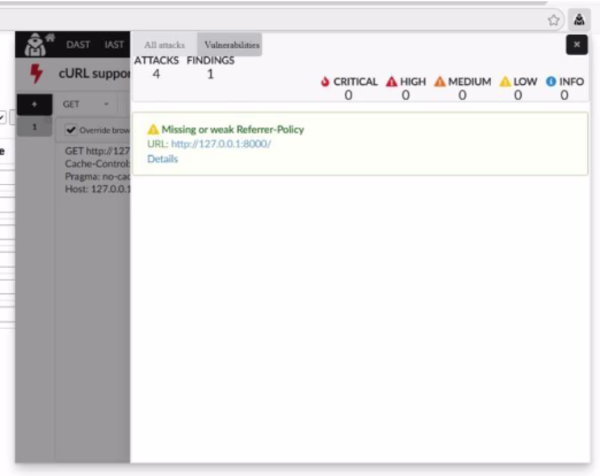Image resolution: width=600 pixels, height=476 pixels.
Task: Click the cURL support heading
Action: (x=94, y=73)
